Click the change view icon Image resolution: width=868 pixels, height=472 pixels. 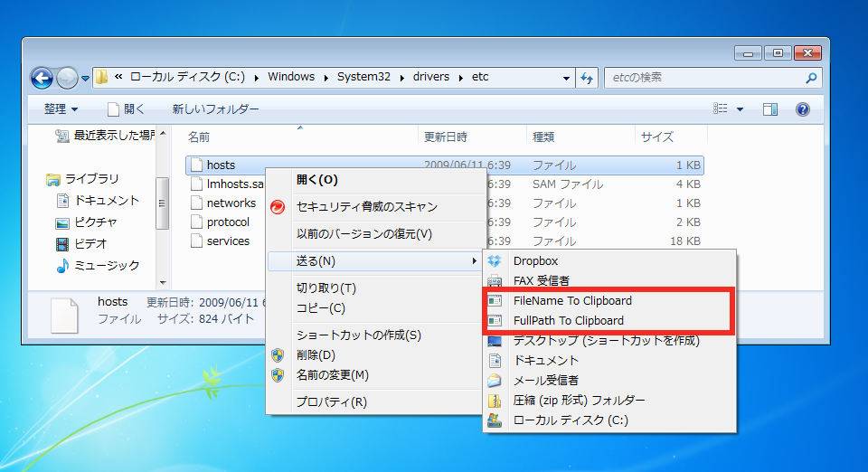coord(721,109)
